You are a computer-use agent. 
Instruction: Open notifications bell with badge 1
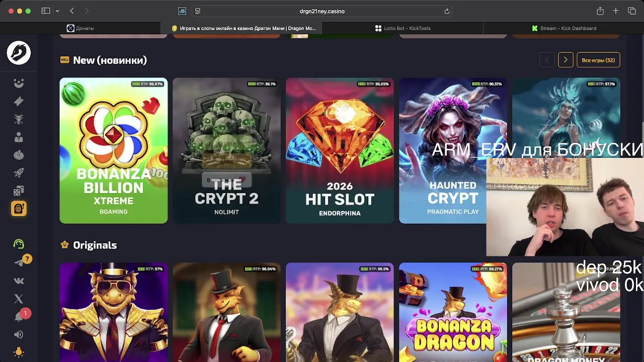tap(19, 317)
